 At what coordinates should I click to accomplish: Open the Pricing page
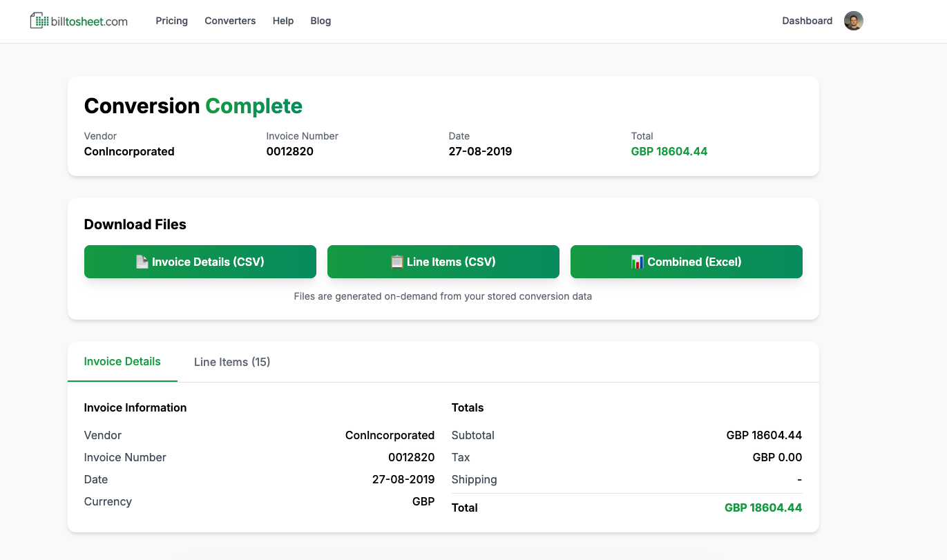[171, 21]
